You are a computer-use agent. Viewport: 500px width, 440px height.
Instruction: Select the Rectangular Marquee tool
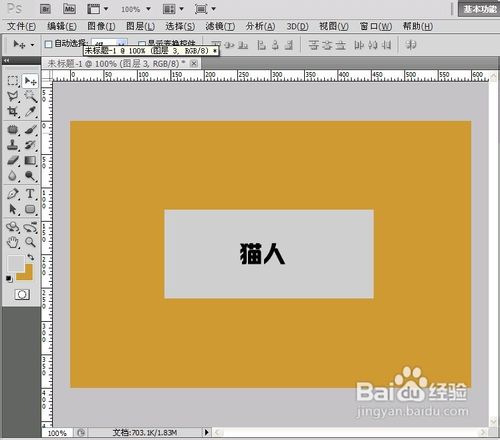13,81
